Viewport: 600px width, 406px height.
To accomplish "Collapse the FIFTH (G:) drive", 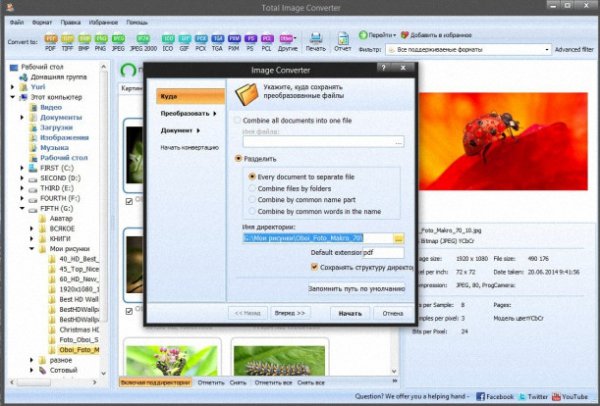I will click(22, 208).
